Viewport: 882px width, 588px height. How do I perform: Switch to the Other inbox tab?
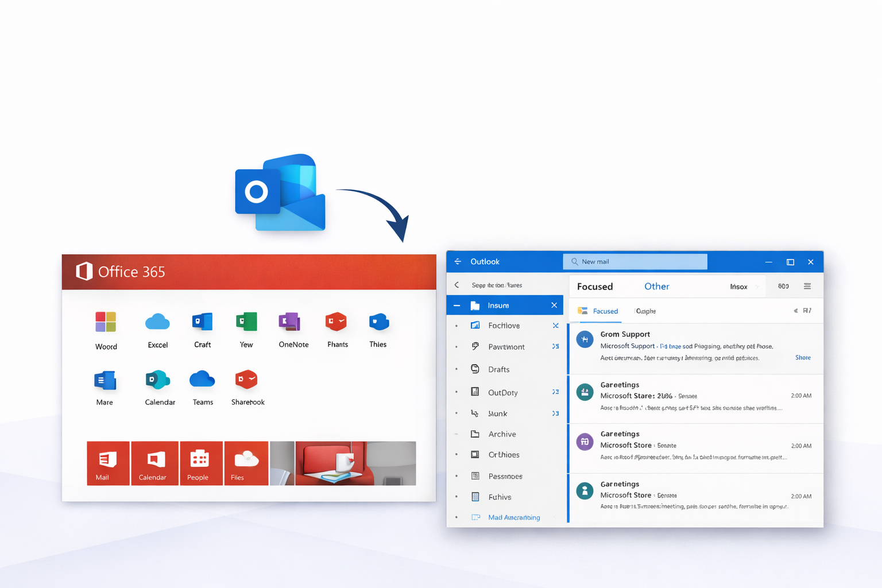pos(656,287)
